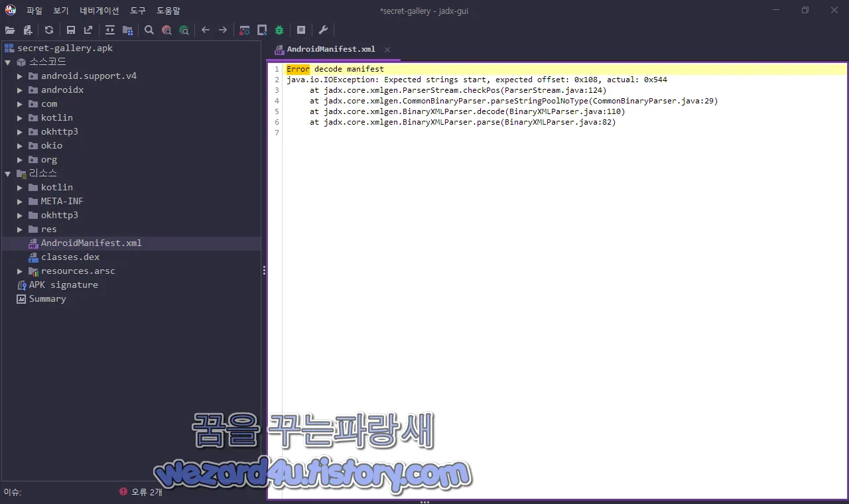Open the 네비게이션 menu
Screen dimensions: 849x504
coord(99,11)
